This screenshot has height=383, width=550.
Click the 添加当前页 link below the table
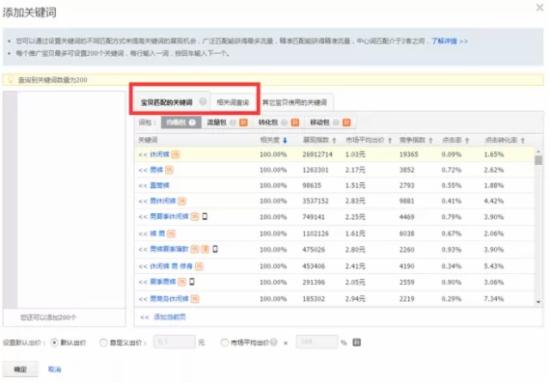click(x=170, y=317)
